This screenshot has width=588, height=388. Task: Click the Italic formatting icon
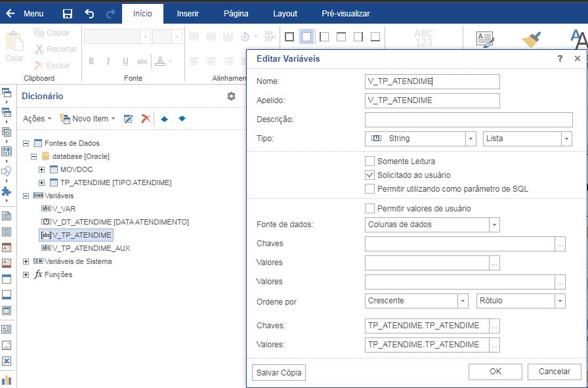[x=108, y=61]
